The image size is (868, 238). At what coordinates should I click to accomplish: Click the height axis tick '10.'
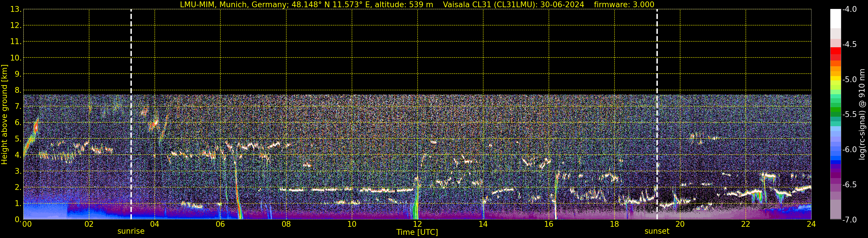(x=16, y=58)
